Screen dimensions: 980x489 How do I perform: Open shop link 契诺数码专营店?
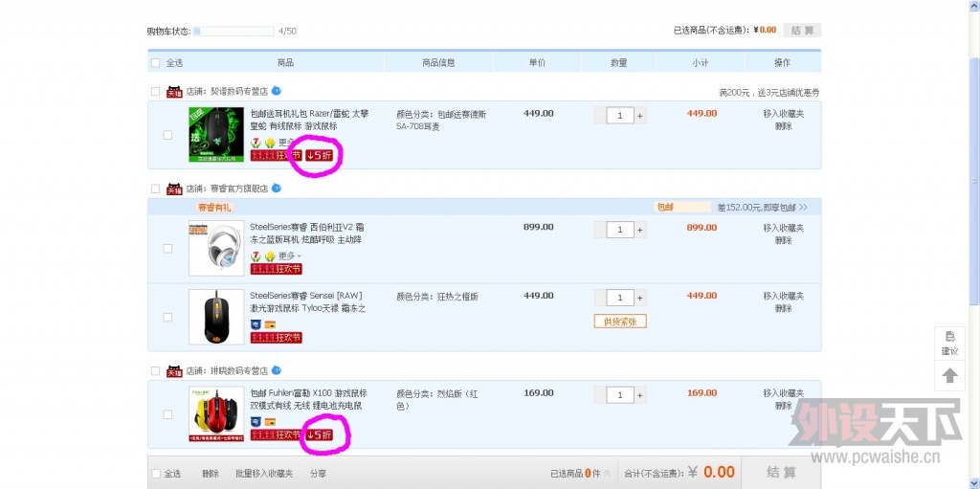pyautogui.click(x=238, y=91)
